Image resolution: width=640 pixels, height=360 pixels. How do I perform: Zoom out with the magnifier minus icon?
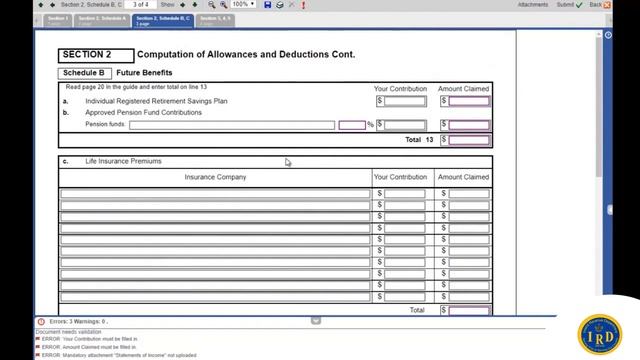pyautogui.click(x=211, y=5)
